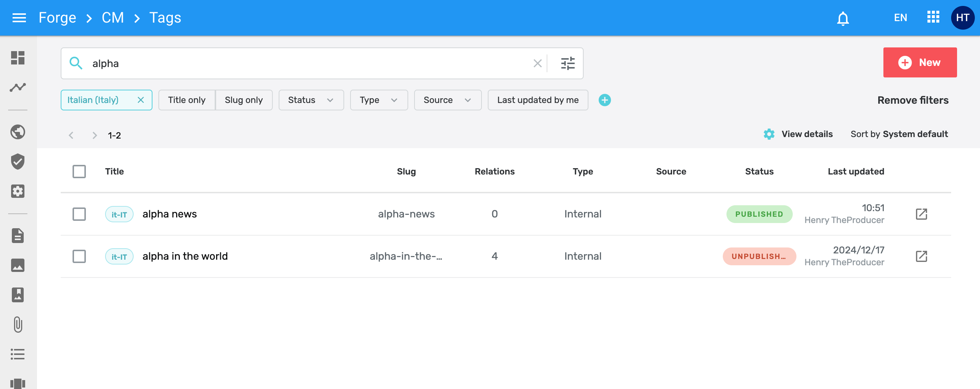Click the alpha-news slug cell

(x=406, y=214)
